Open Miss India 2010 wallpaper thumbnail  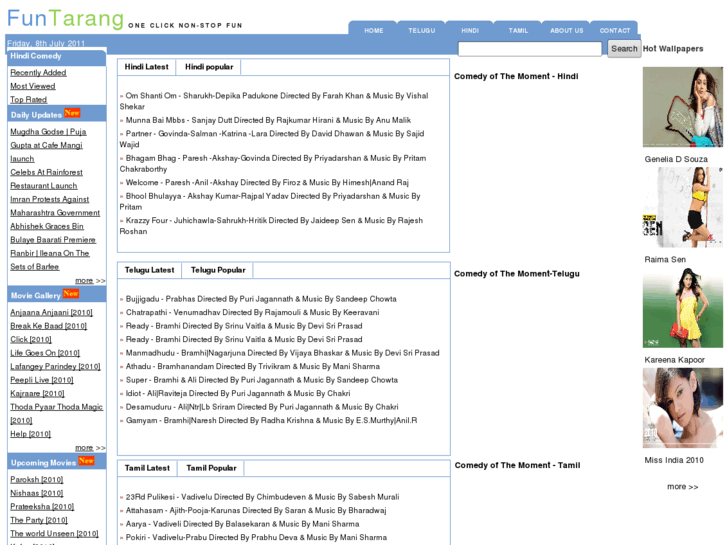pos(682,408)
